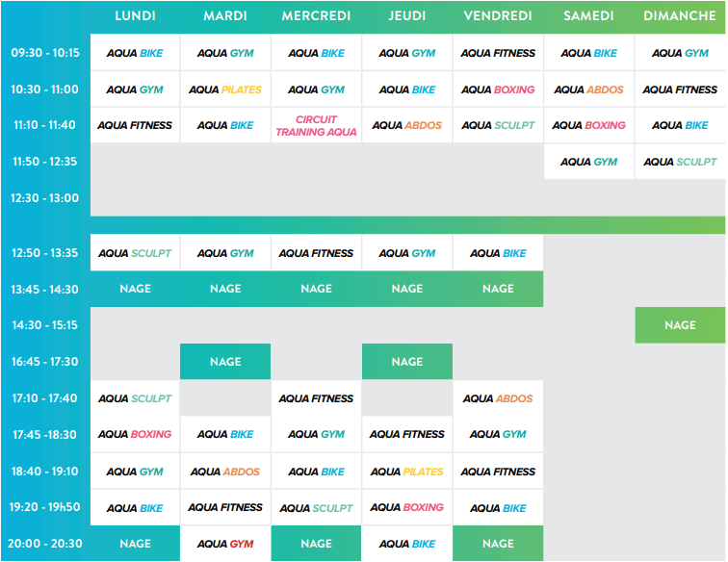Open Tuesday 20:00 Aqua Gym class
The height and width of the screenshot is (562, 728).
pos(225,544)
